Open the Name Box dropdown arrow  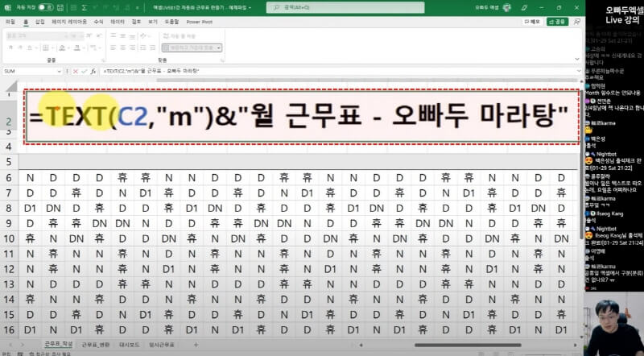pos(59,71)
